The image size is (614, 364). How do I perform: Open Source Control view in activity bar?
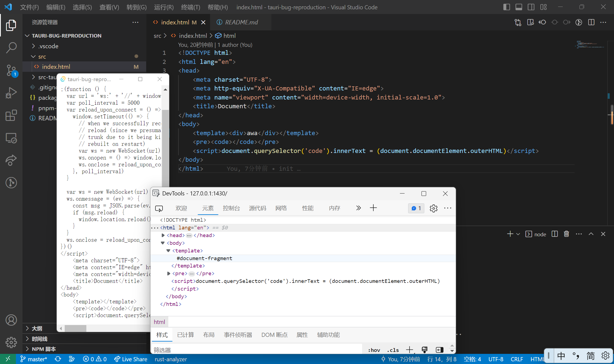point(11,70)
